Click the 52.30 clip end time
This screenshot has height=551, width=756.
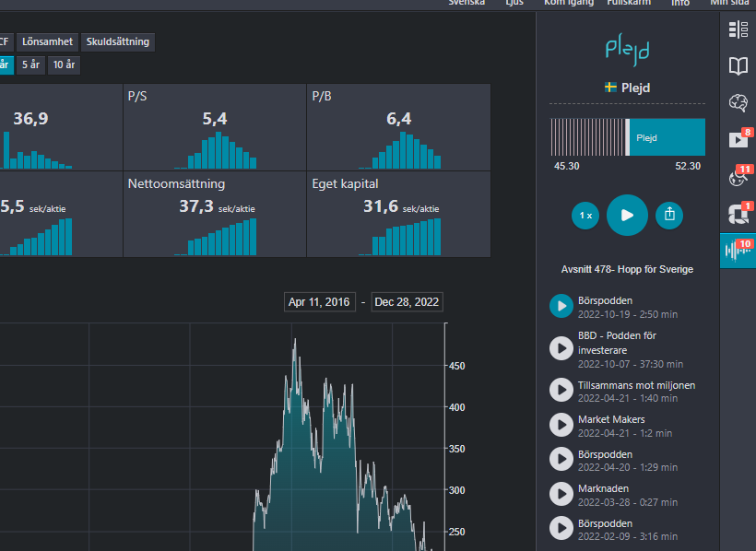point(688,166)
